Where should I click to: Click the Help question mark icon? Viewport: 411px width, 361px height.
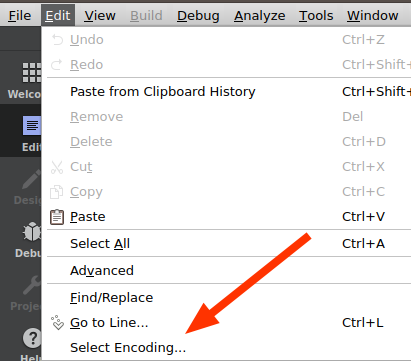point(32,338)
